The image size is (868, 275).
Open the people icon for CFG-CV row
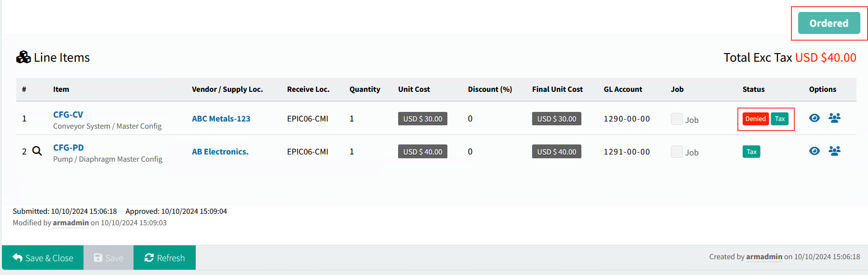pyautogui.click(x=835, y=118)
